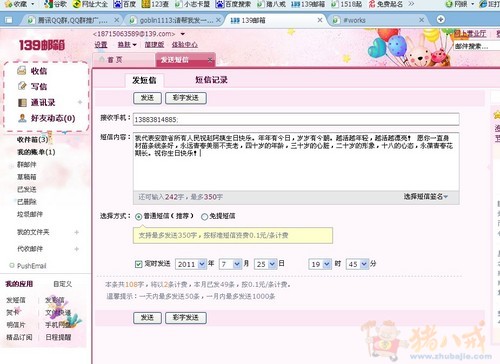
Task: Click bottom 彩字发送 button
Action: (x=186, y=318)
